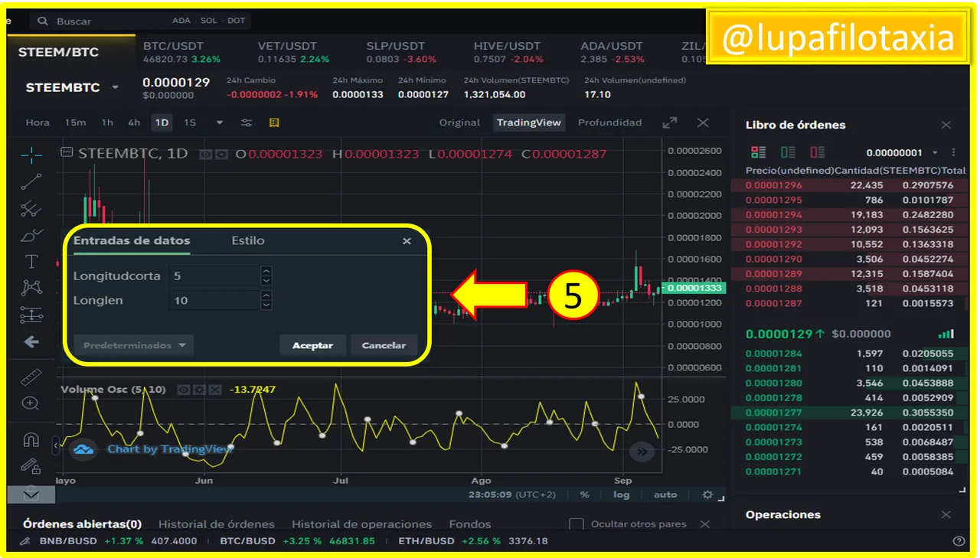Open Historial de órdenes tab
The image size is (980, 558).
click(216, 524)
